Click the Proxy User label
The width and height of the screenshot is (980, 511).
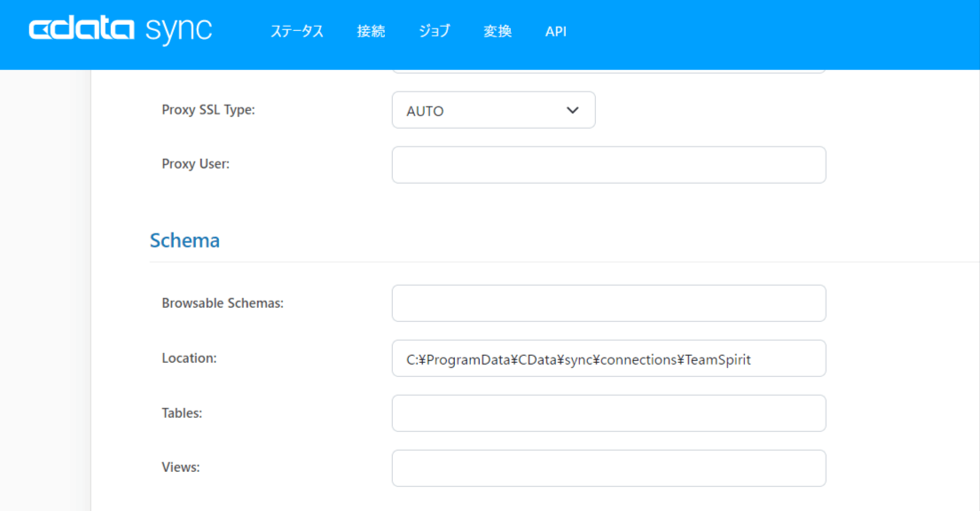pyautogui.click(x=196, y=164)
